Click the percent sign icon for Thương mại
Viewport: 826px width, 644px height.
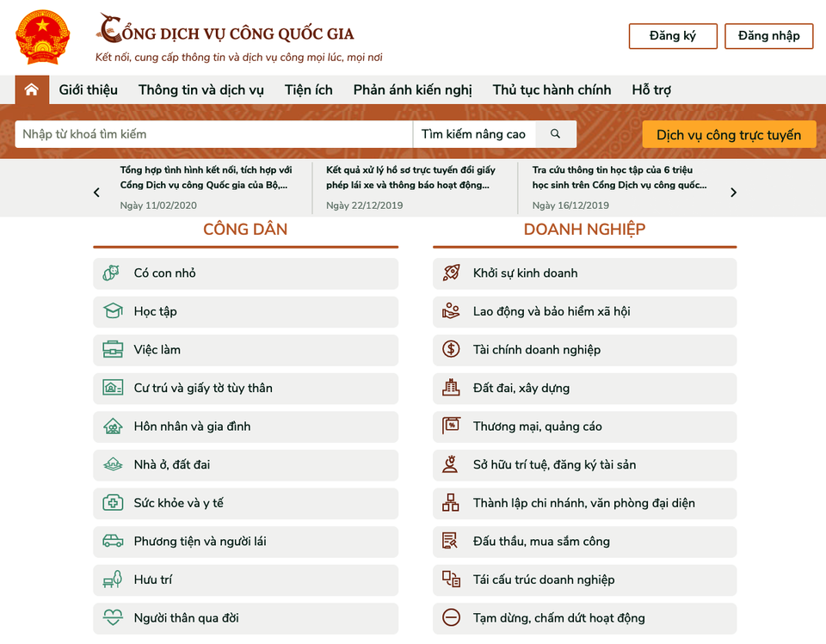coord(451,426)
